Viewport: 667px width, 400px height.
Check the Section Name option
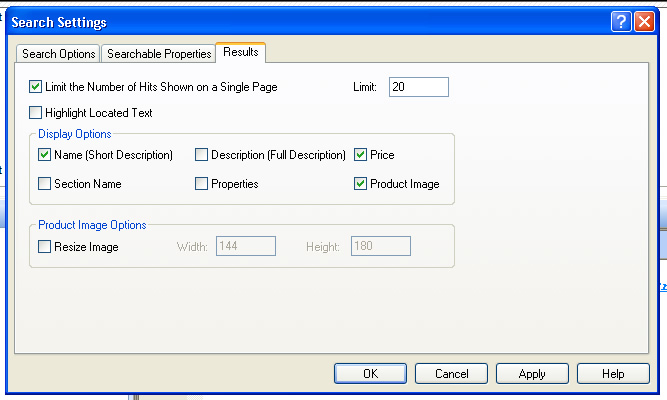(x=45, y=184)
